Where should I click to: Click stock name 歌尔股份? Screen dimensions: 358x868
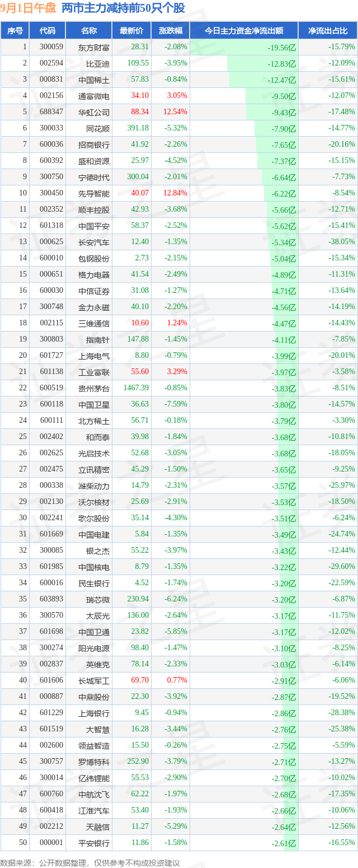(95, 518)
